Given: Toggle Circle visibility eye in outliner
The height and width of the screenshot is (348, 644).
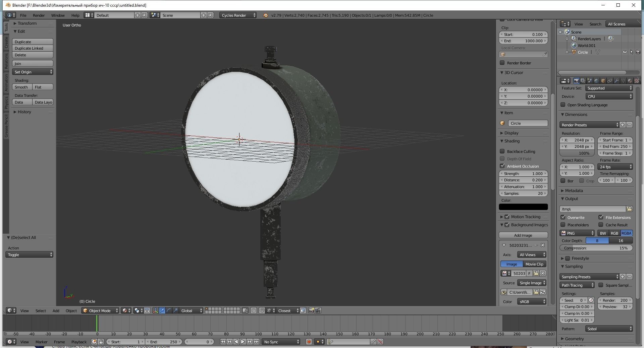Looking at the screenshot, I should (625, 52).
